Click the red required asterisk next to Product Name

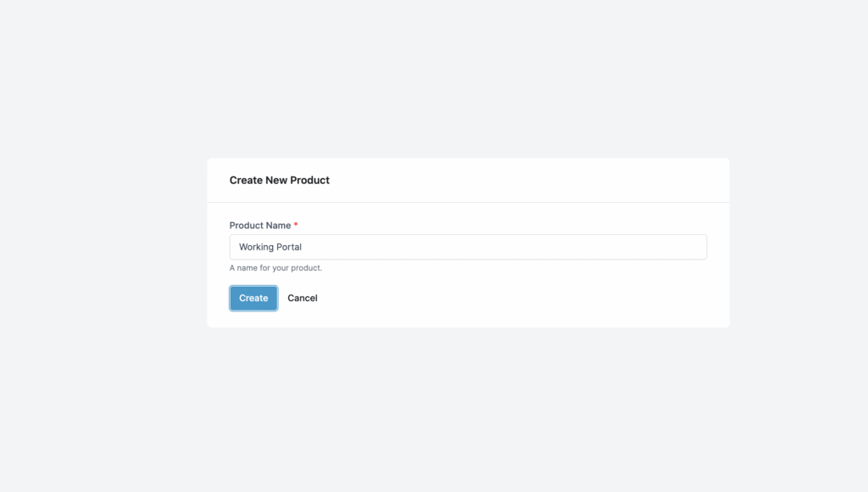pos(294,224)
